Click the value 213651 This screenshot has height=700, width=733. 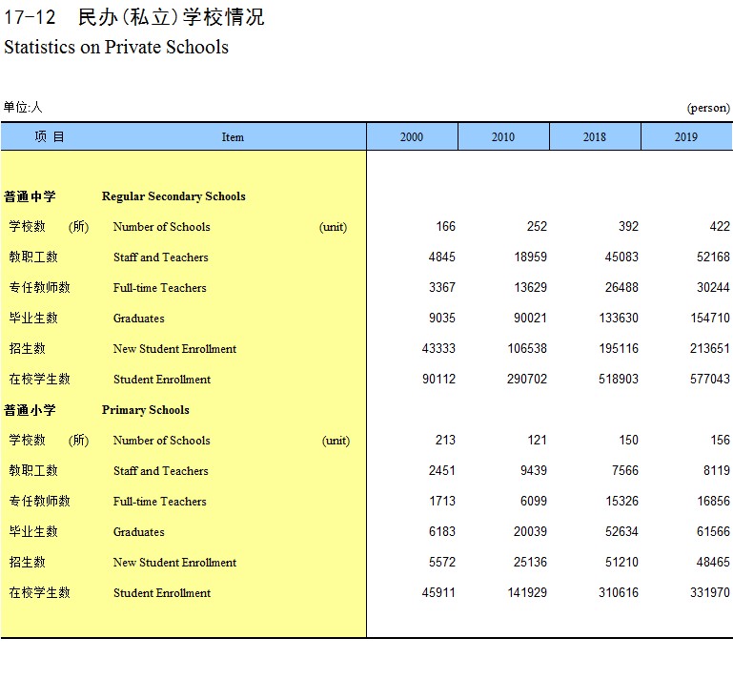pyautogui.click(x=710, y=349)
